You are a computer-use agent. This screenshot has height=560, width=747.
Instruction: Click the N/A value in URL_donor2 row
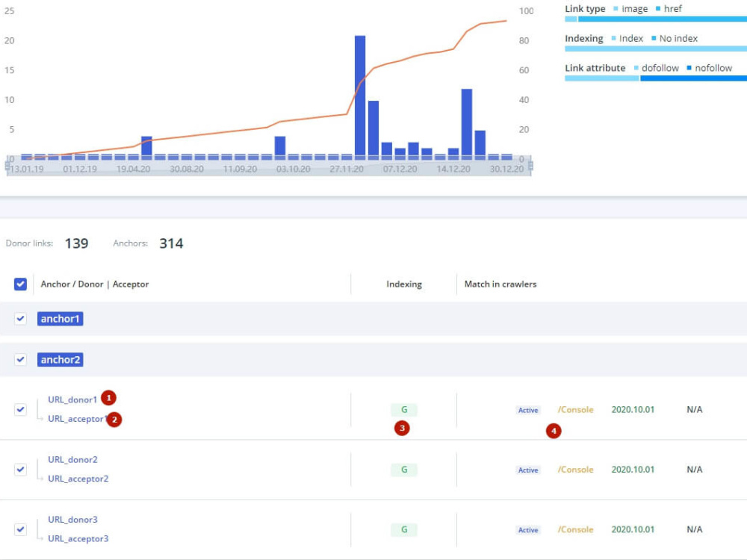point(695,470)
